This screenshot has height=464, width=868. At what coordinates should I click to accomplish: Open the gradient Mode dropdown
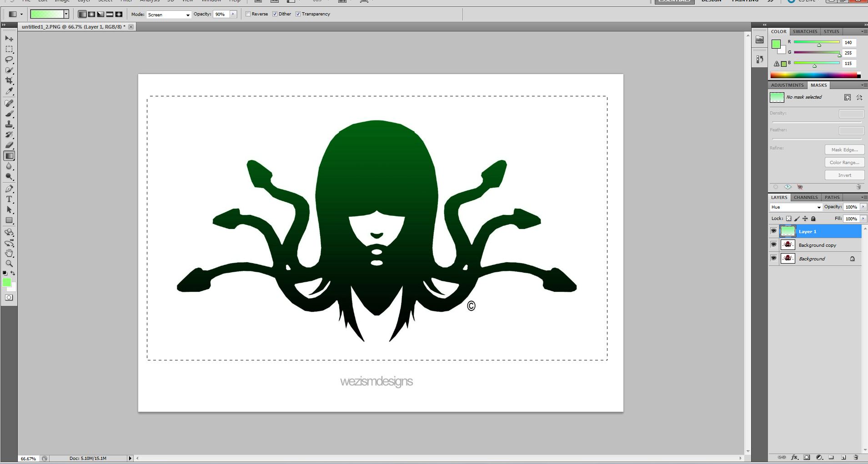pos(168,15)
